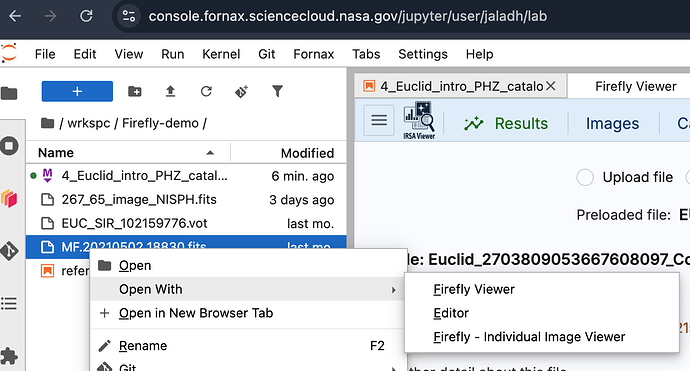Switch to Firefly Results tab

[x=506, y=124]
